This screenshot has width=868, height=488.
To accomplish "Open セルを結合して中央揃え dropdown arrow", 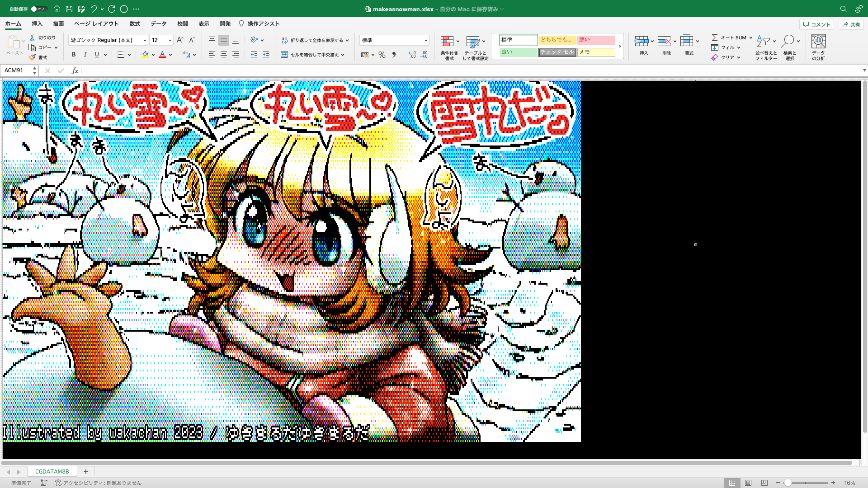I will tap(343, 55).
